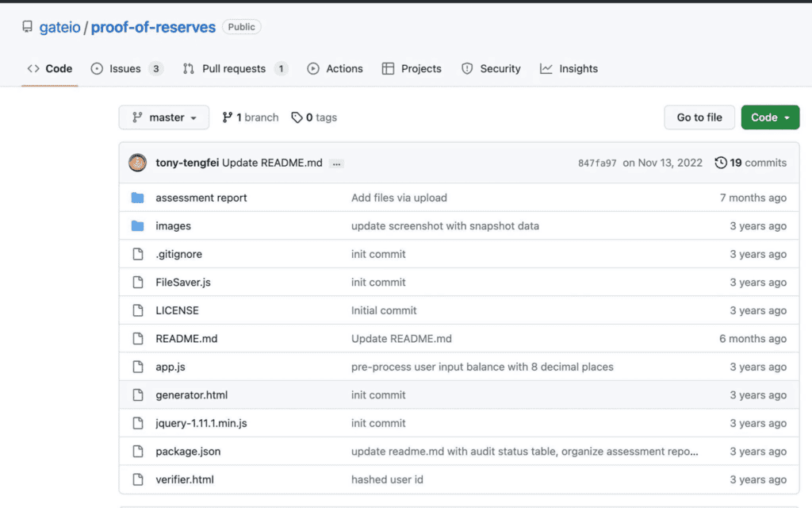The image size is (812, 508).
Task: Click the Issues count badge 3
Action: click(x=156, y=68)
